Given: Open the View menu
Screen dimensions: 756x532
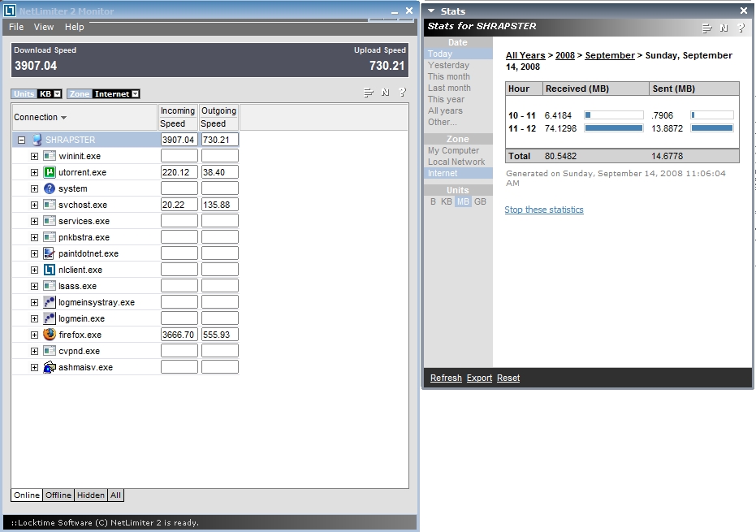Looking at the screenshot, I should tap(44, 27).
